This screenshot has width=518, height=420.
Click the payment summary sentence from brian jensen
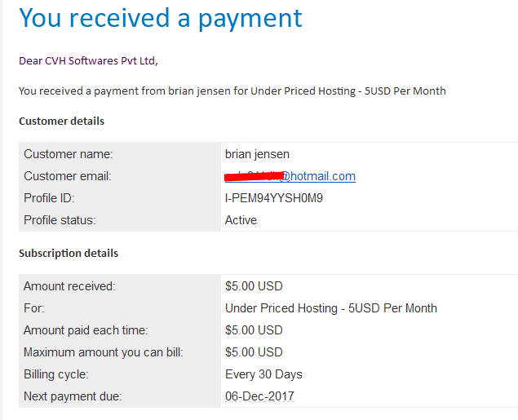pos(232,91)
